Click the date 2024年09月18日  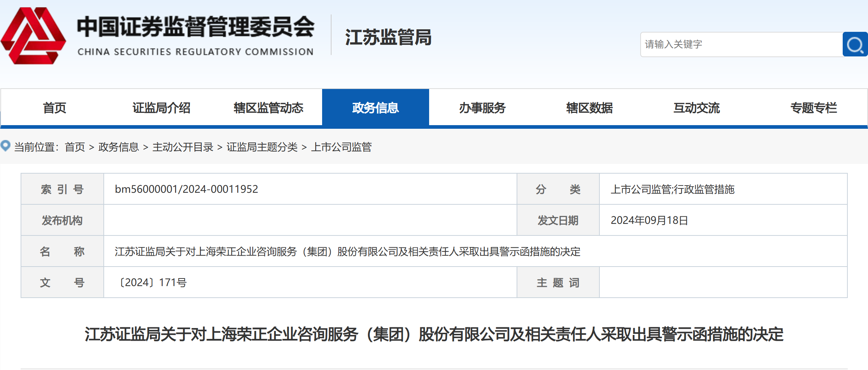tap(649, 220)
